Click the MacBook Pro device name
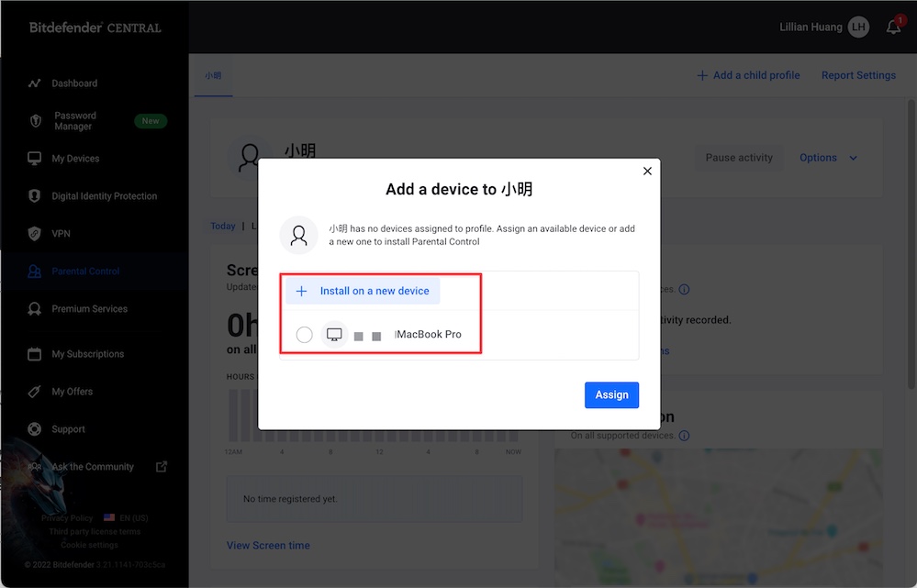The height and width of the screenshot is (588, 917). pyautogui.click(x=429, y=334)
